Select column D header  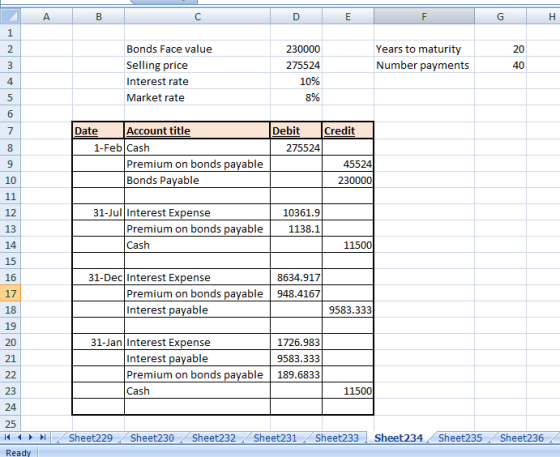(296, 16)
